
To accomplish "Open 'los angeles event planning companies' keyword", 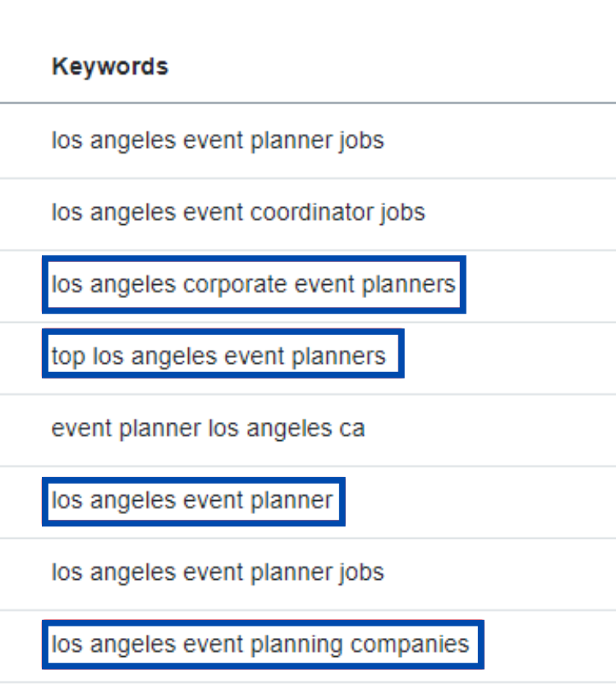I will coord(260,644).
